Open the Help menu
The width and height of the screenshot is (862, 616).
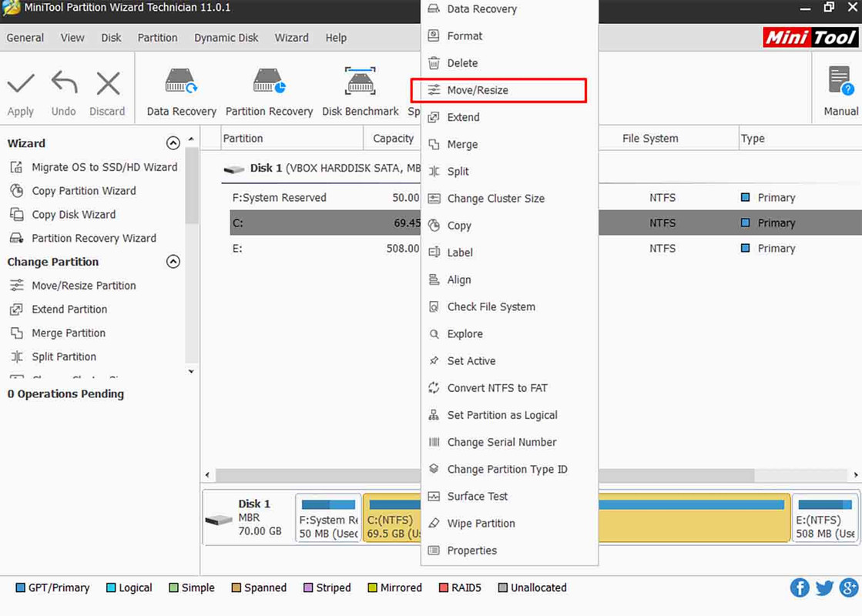pos(336,38)
